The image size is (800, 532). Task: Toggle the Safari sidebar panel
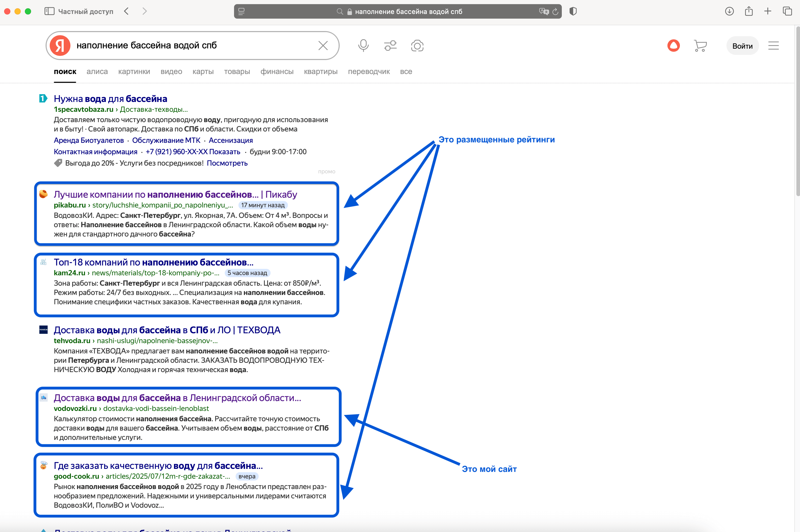(x=49, y=11)
